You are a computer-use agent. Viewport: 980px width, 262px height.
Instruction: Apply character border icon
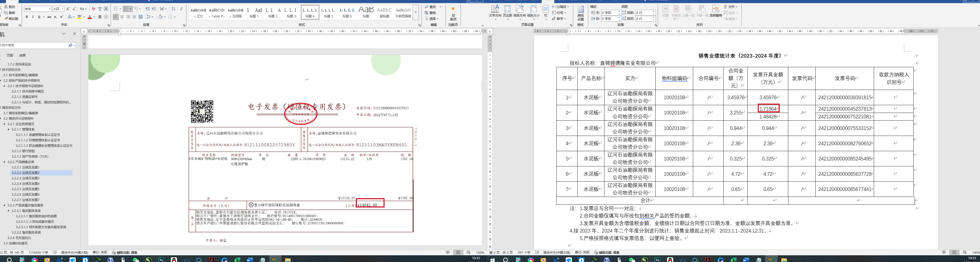[106, 9]
